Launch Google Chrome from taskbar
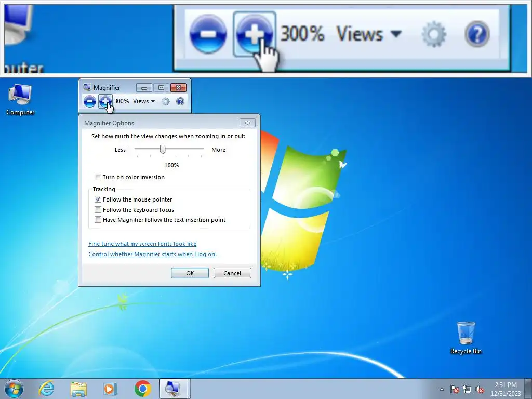This screenshot has height=399, width=532. [142, 389]
